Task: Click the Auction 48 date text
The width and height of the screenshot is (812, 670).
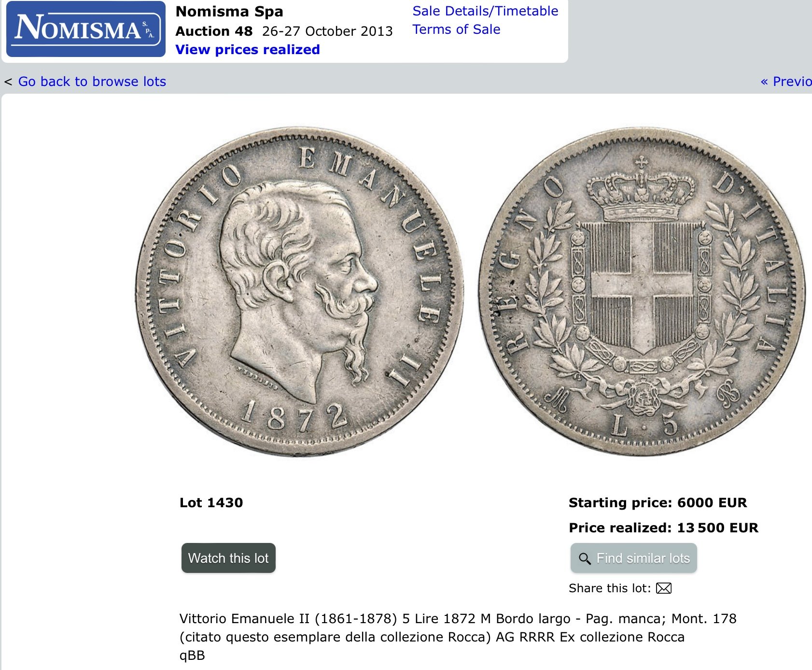Action: tap(284, 31)
